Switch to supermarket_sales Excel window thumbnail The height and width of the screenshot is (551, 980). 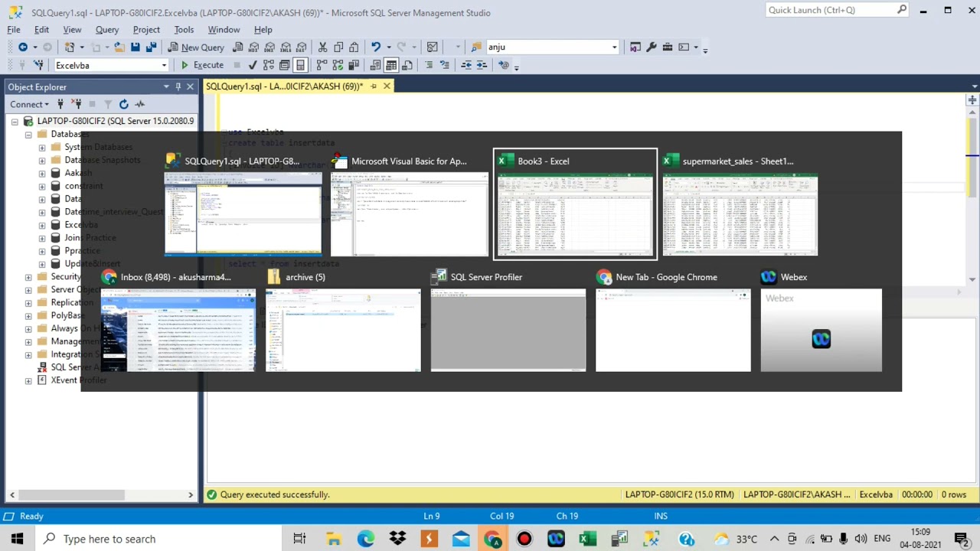(x=740, y=204)
